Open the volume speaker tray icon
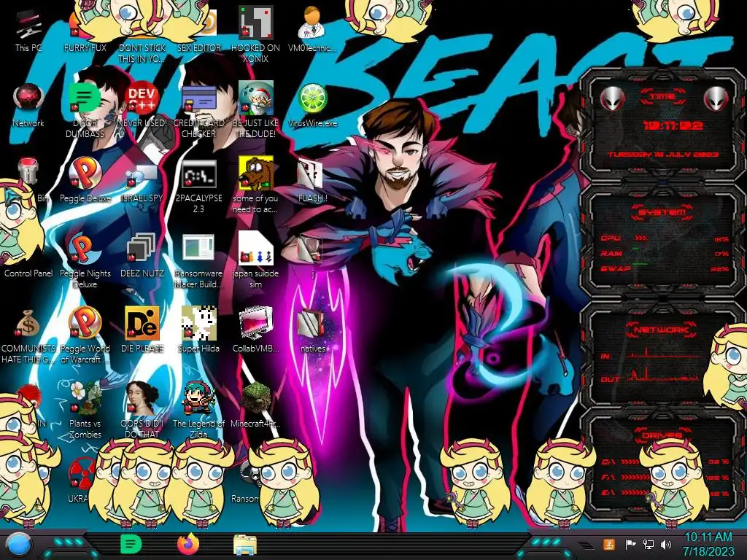Screen dimensions: 747x560 pos(665,544)
